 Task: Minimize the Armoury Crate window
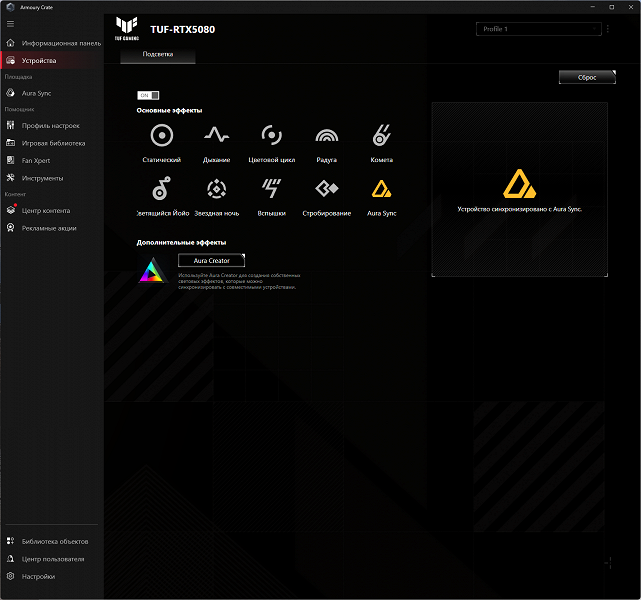(x=593, y=7)
